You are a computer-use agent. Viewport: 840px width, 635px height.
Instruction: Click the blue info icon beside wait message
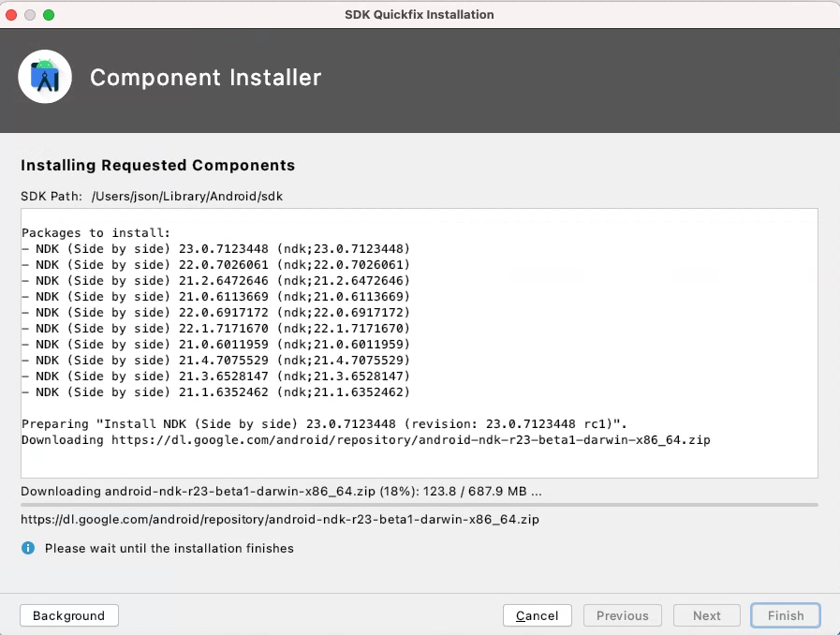[x=28, y=548]
